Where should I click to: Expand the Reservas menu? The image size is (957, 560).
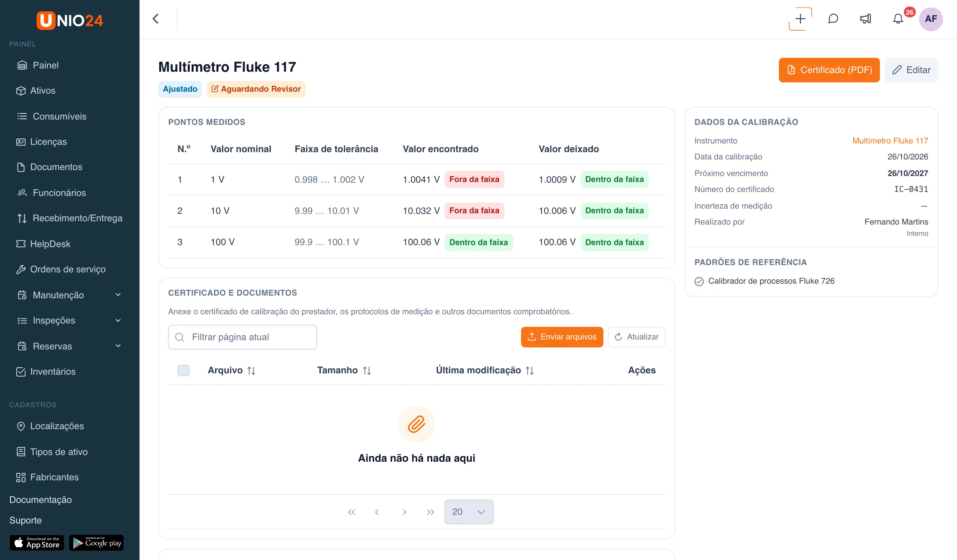click(x=118, y=346)
